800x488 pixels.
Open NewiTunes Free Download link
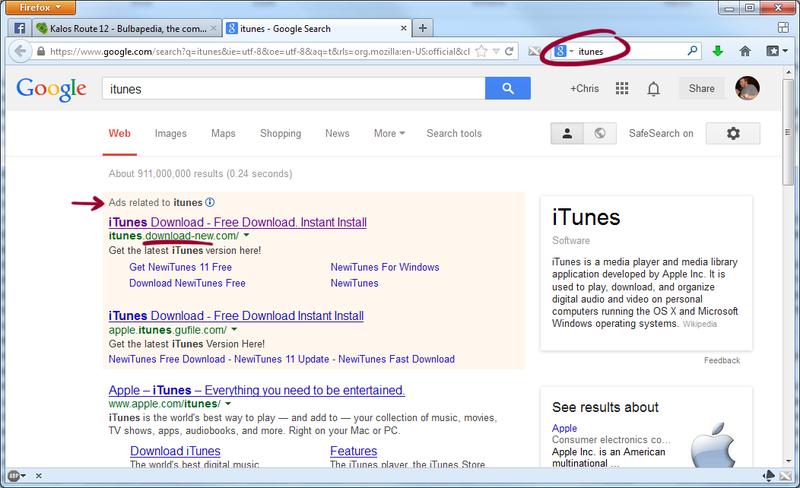click(167, 359)
